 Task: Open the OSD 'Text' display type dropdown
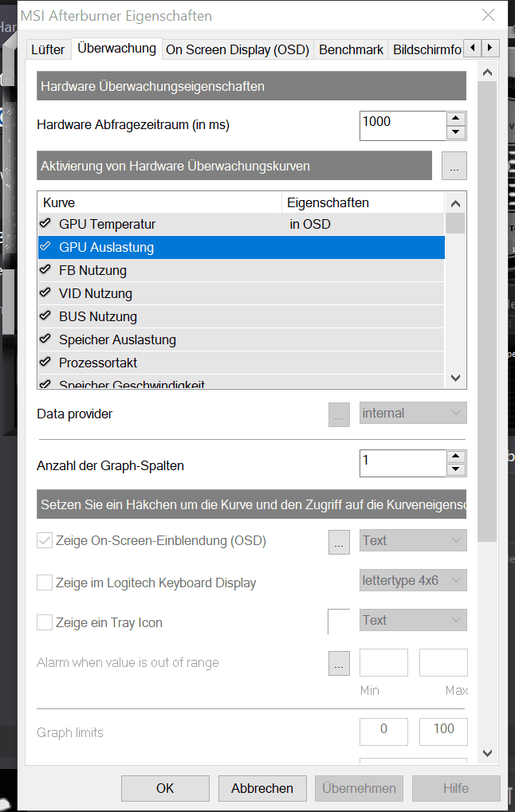pyautogui.click(x=413, y=540)
